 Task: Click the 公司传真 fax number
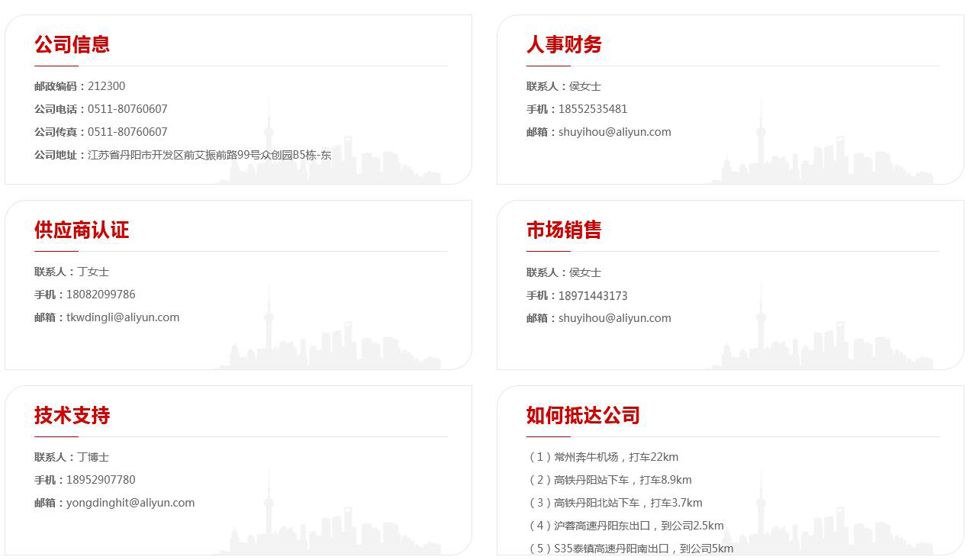pyautogui.click(x=127, y=132)
